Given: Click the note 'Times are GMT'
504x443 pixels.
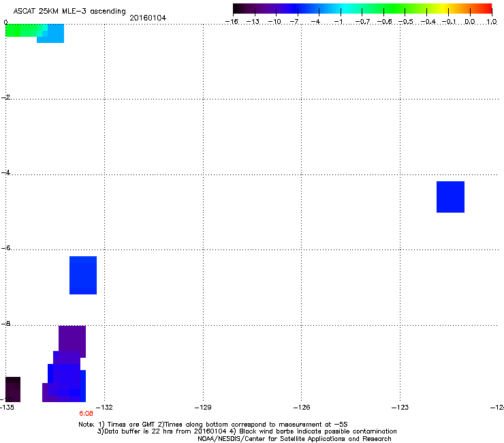Looking at the screenshot, I should coord(131,425).
